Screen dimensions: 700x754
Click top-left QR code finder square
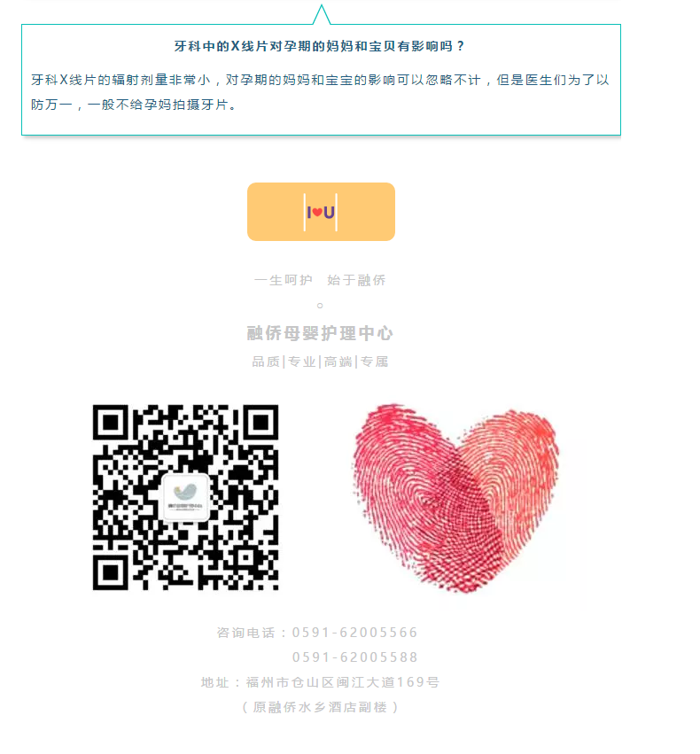click(x=111, y=423)
